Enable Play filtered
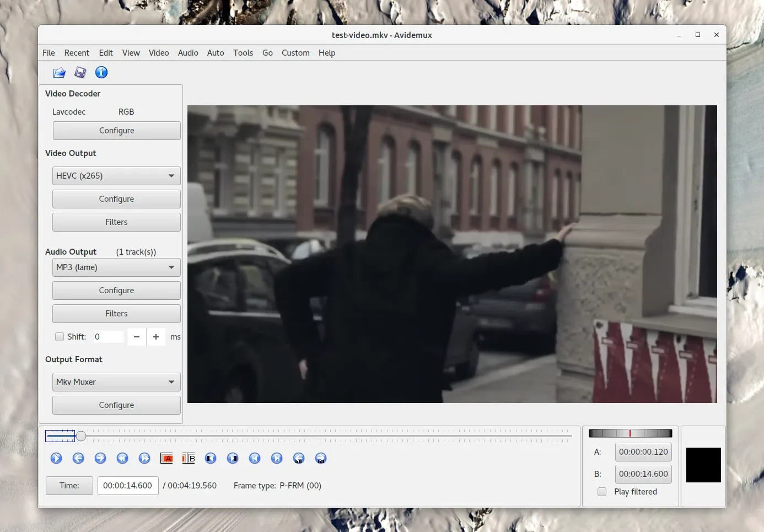The image size is (764, 532). 601,492
